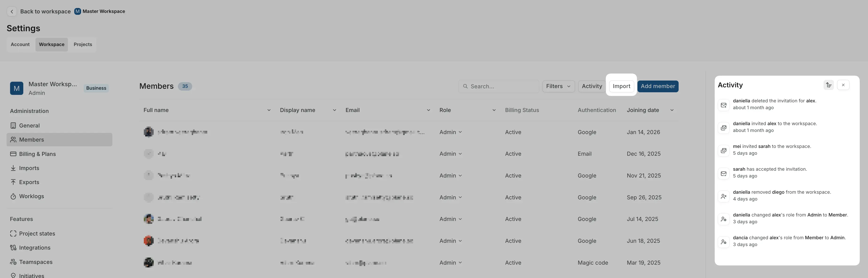Open General settings in sidebar
Image resolution: width=868 pixels, height=278 pixels.
pyautogui.click(x=29, y=126)
